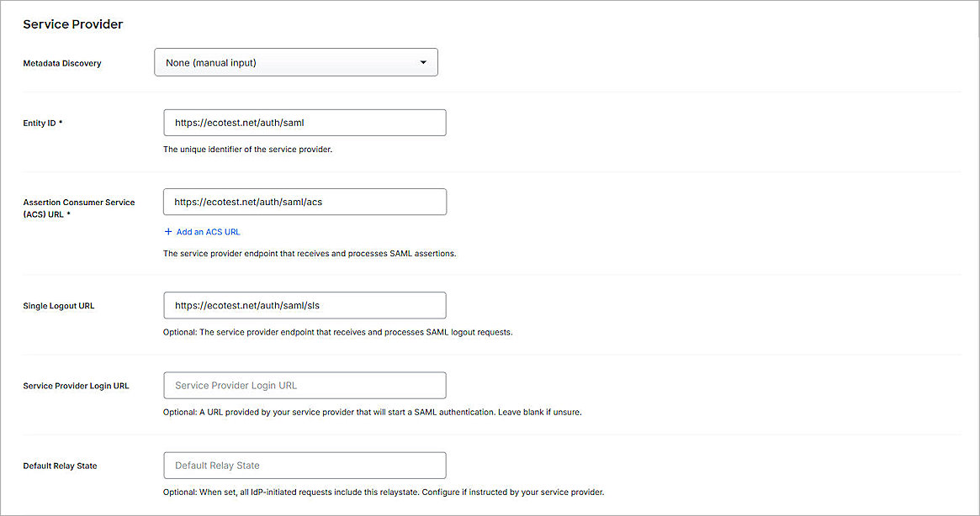Click the Single Logout URL text box
This screenshot has width=980, height=516.
pyautogui.click(x=305, y=305)
